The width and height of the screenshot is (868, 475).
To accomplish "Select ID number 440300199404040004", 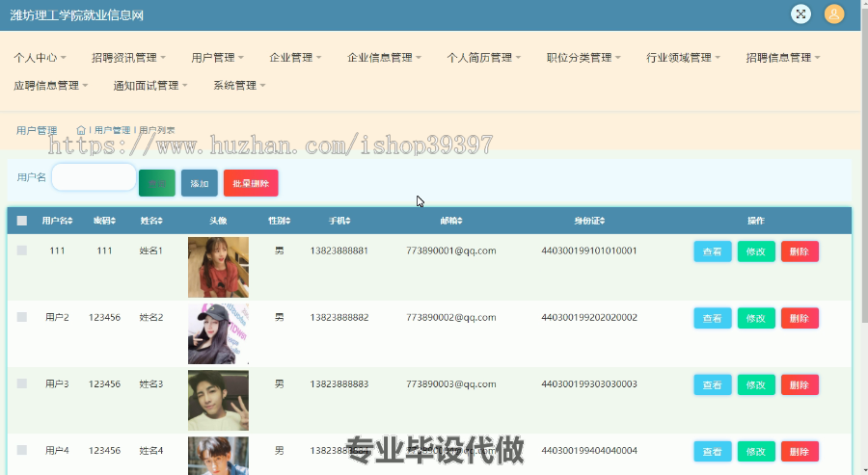I will click(589, 451).
